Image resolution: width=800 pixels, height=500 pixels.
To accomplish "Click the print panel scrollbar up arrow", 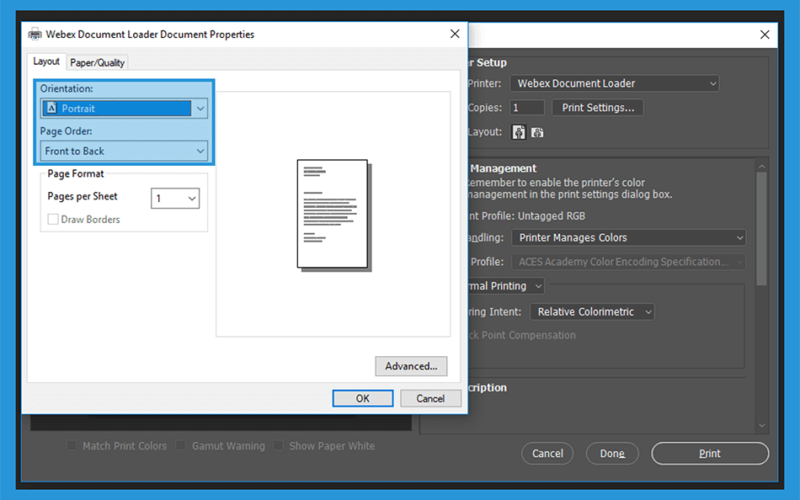I will (x=762, y=166).
